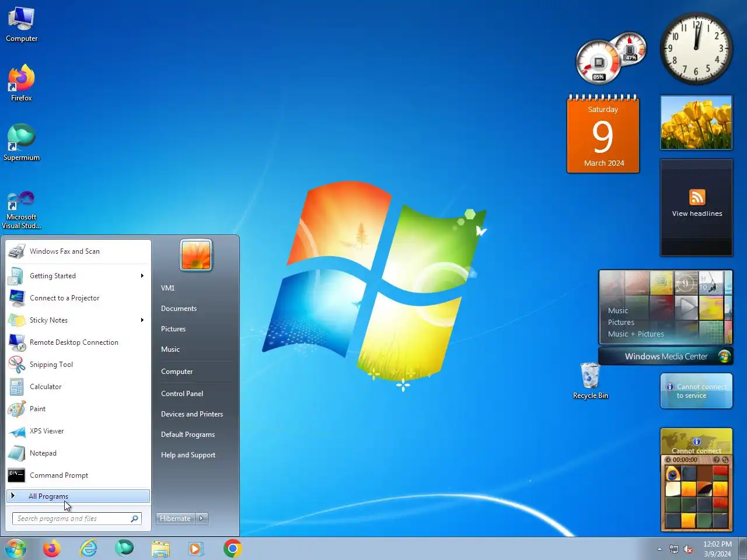747x560 pixels.
Task: Open Remote Desktop Connection
Action: tap(78, 342)
